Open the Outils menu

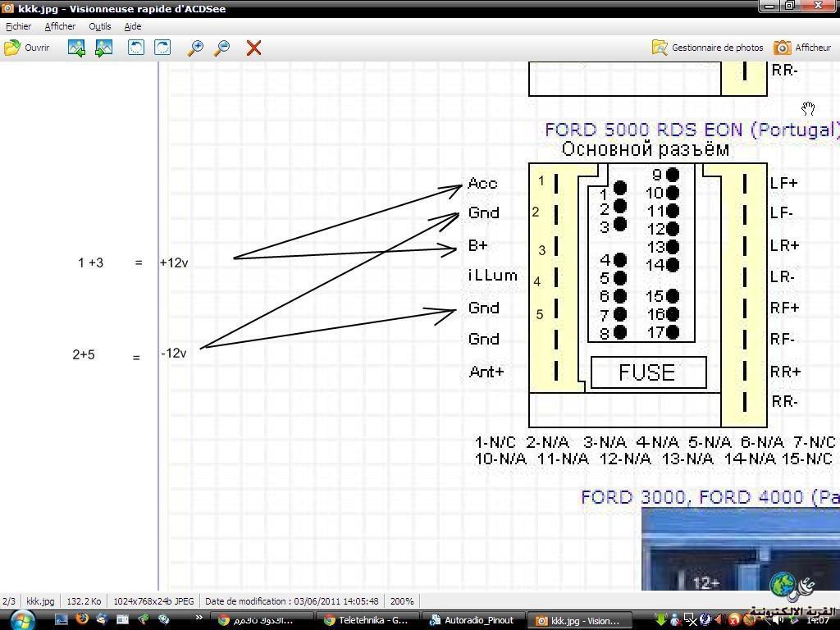click(99, 25)
